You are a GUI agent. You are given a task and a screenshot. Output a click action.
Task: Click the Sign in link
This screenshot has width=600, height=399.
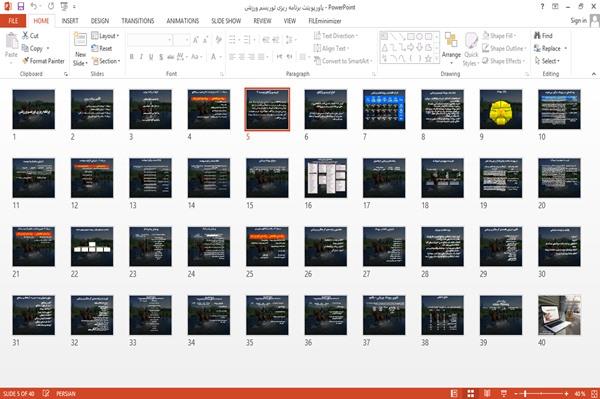pyautogui.click(x=578, y=21)
